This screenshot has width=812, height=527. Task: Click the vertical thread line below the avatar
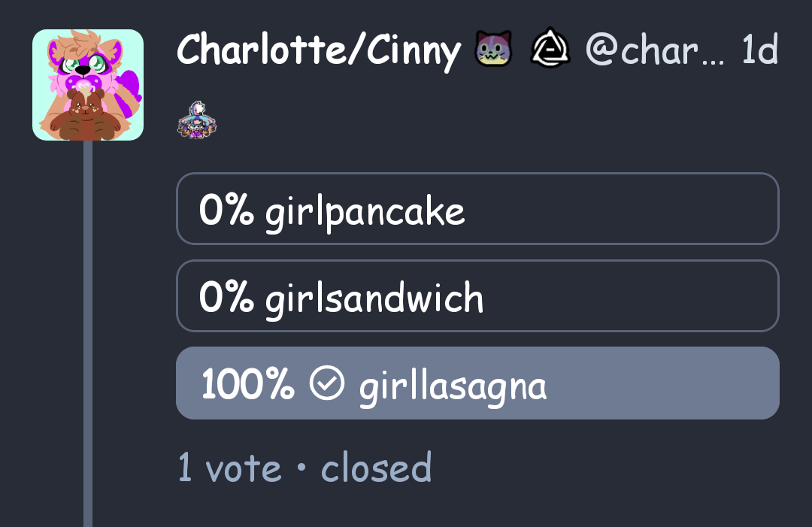[x=88, y=338]
